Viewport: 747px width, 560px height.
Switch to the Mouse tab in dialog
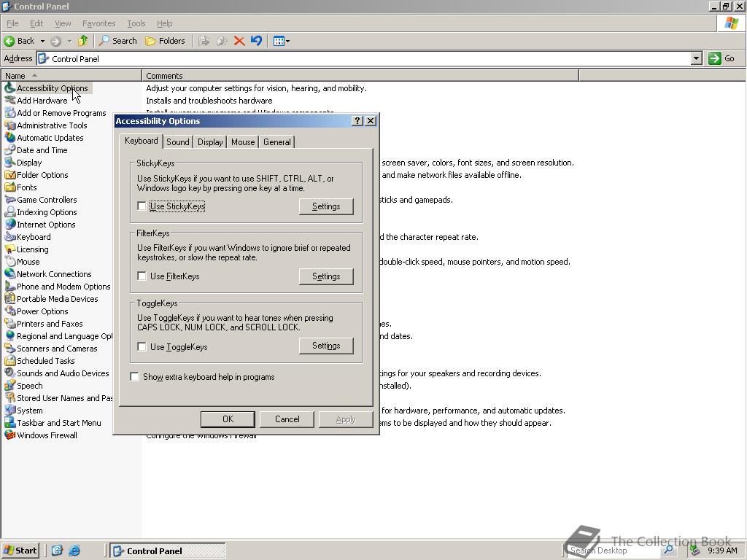243,142
